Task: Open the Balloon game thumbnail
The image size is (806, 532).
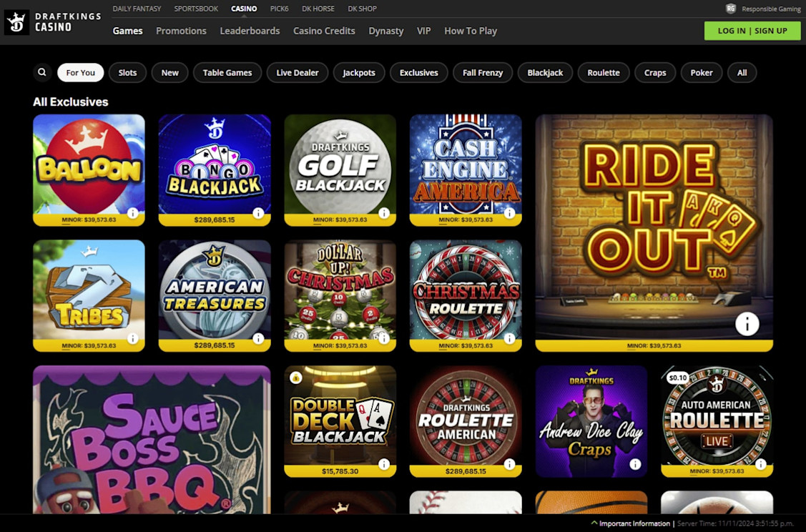Action: (89, 169)
